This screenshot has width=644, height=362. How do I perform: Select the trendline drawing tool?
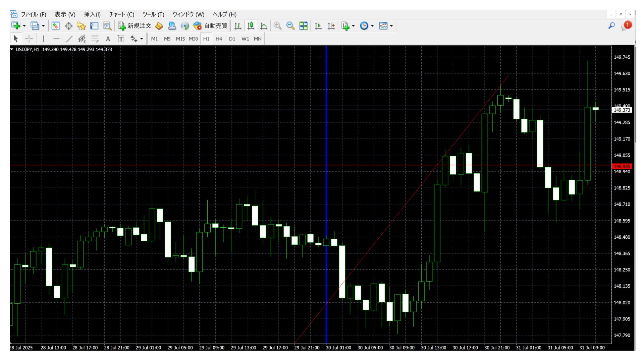tap(69, 39)
